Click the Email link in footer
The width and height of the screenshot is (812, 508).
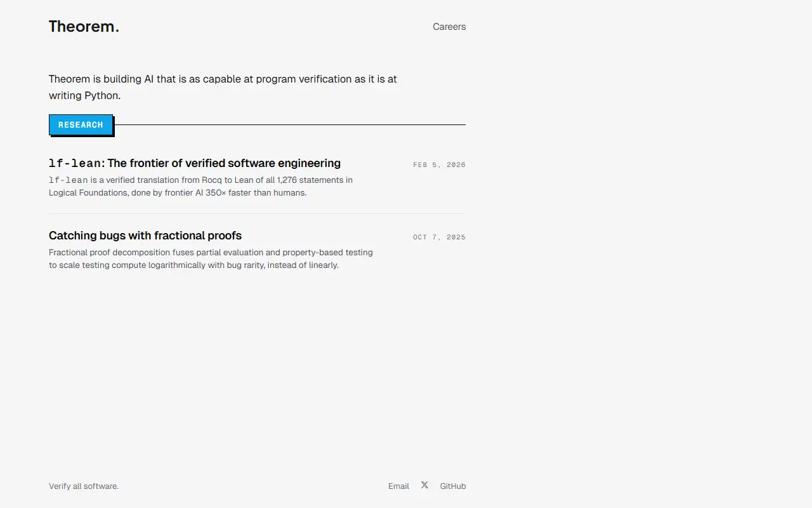point(398,486)
